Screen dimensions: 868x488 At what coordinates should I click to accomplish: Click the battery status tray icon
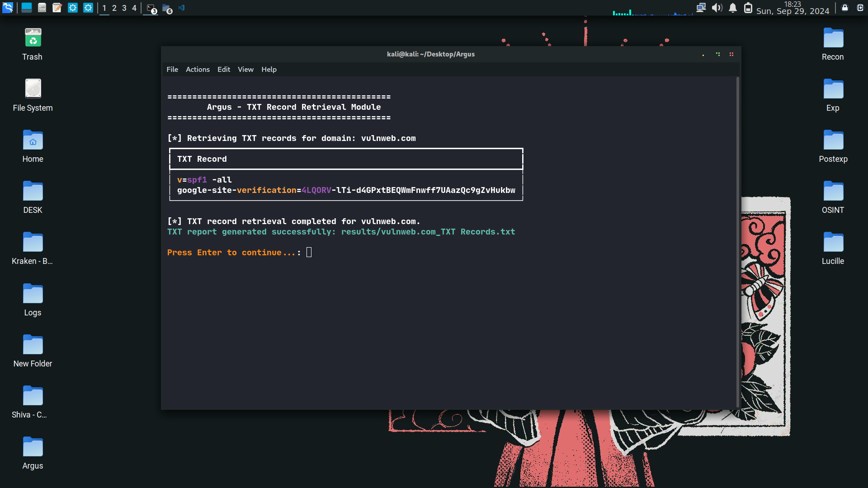(x=748, y=8)
